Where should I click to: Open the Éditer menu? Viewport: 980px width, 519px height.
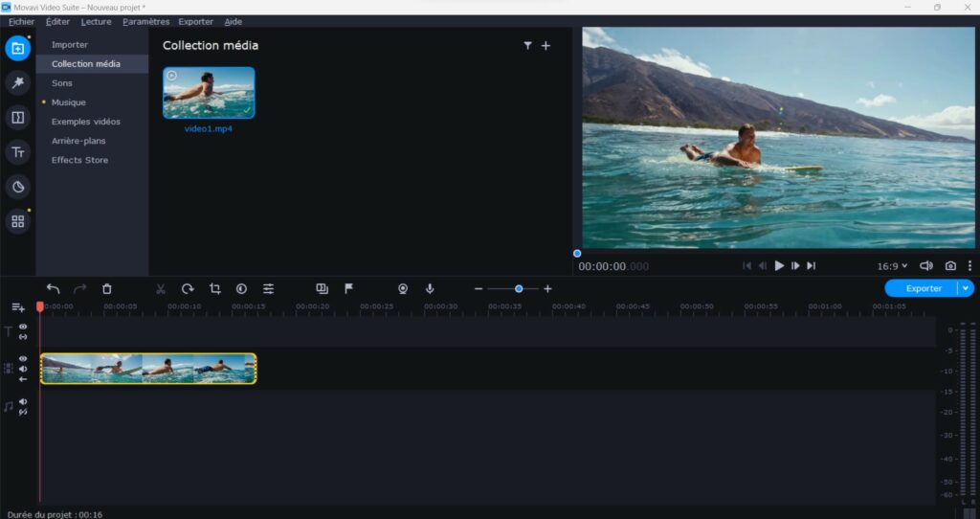pos(57,21)
